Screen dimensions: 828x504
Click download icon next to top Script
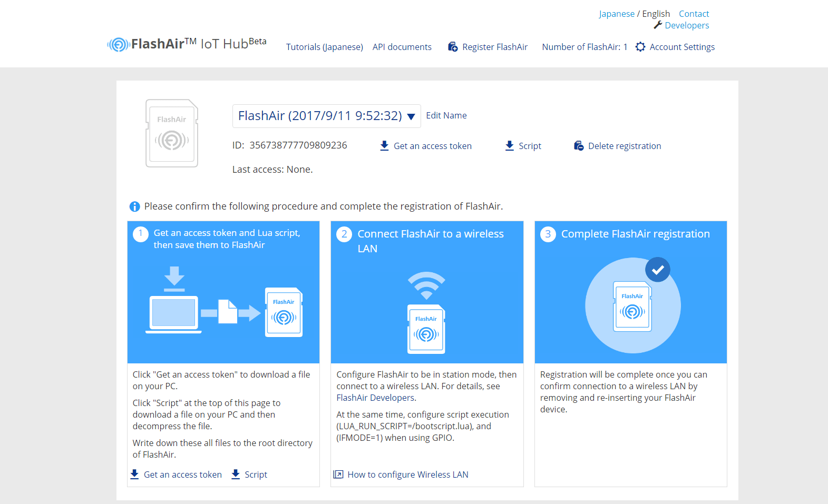coord(509,146)
